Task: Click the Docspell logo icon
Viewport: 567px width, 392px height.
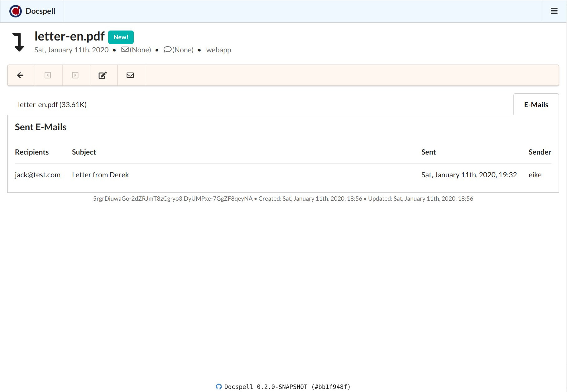Action: 16,11
